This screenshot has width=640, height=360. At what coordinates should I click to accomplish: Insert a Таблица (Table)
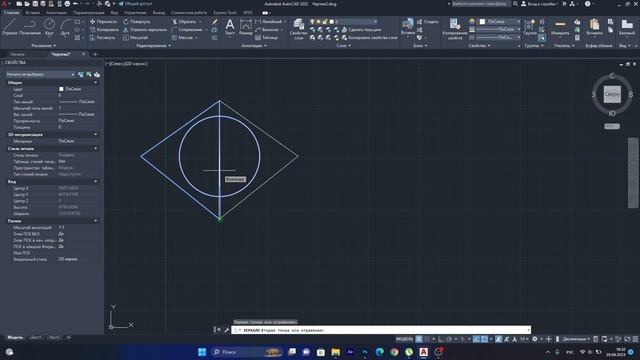coord(267,38)
